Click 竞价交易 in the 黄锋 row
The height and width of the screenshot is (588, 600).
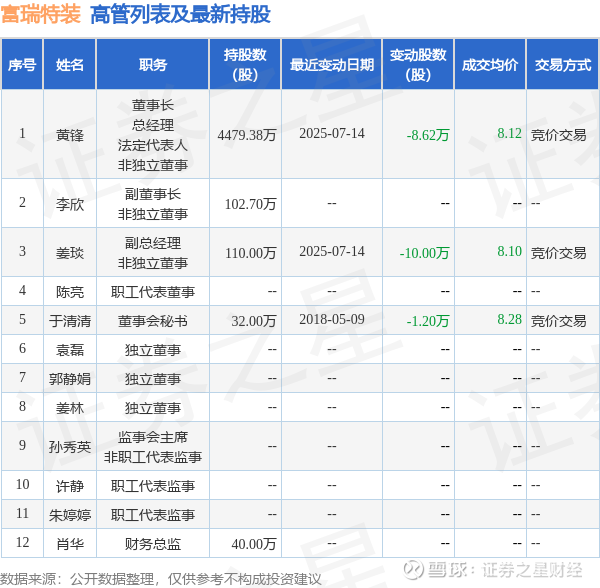tap(558, 135)
